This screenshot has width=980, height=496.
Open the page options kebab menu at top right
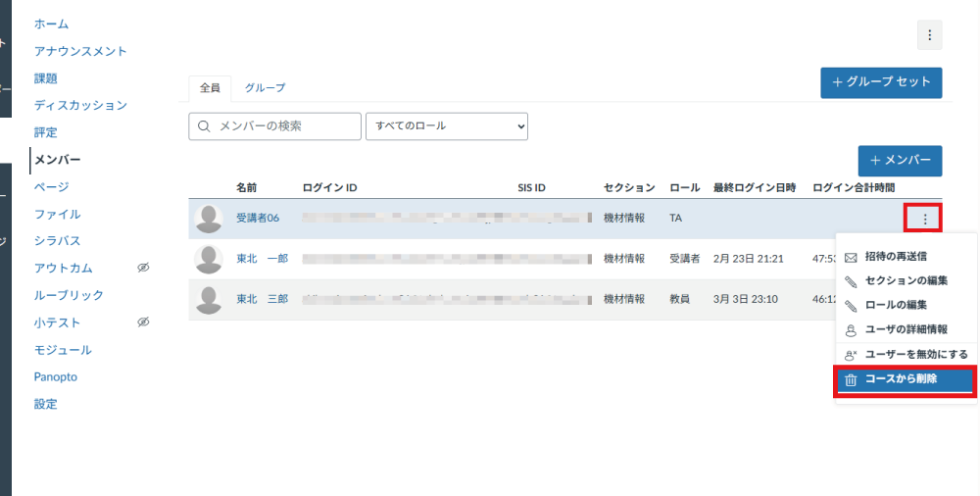(929, 35)
